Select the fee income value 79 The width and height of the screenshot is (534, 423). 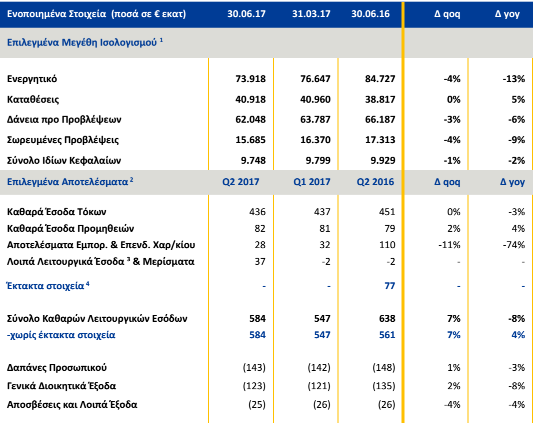click(390, 229)
